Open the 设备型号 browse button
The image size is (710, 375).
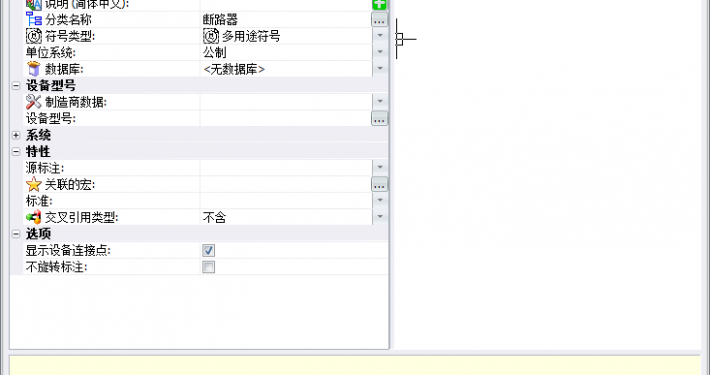[x=379, y=119]
